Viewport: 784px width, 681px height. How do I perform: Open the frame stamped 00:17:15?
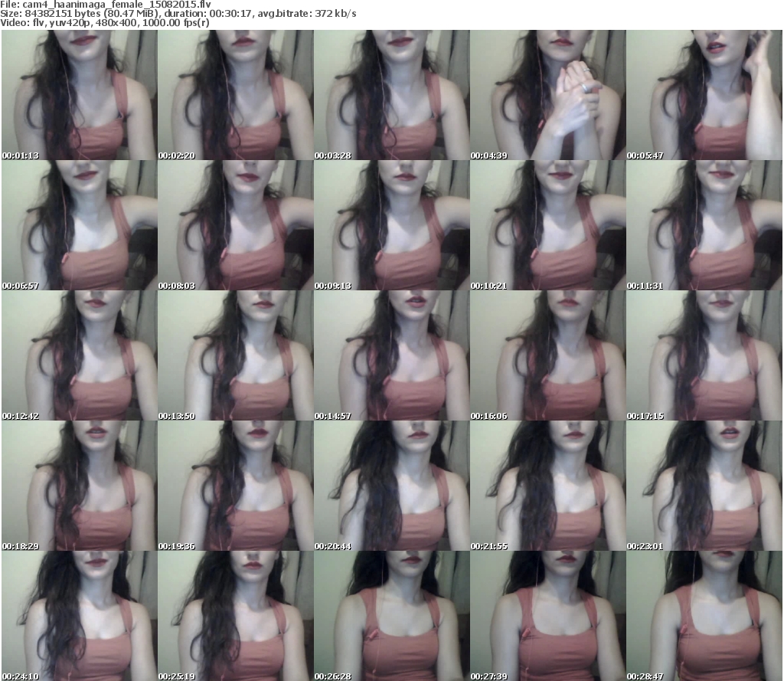pos(704,355)
